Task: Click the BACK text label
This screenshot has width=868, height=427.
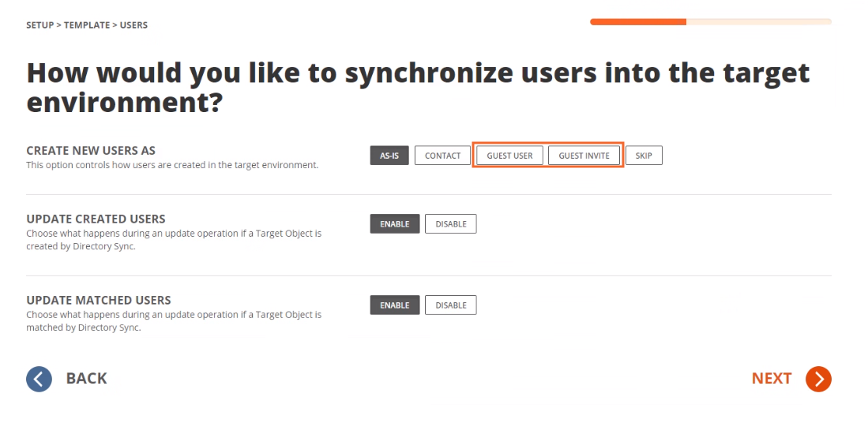Action: coord(86,379)
